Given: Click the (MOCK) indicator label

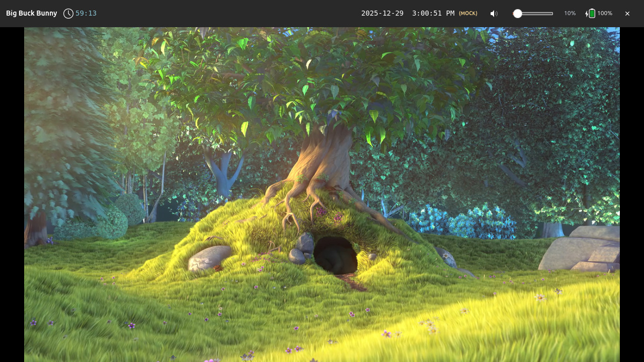Looking at the screenshot, I should pos(468,13).
